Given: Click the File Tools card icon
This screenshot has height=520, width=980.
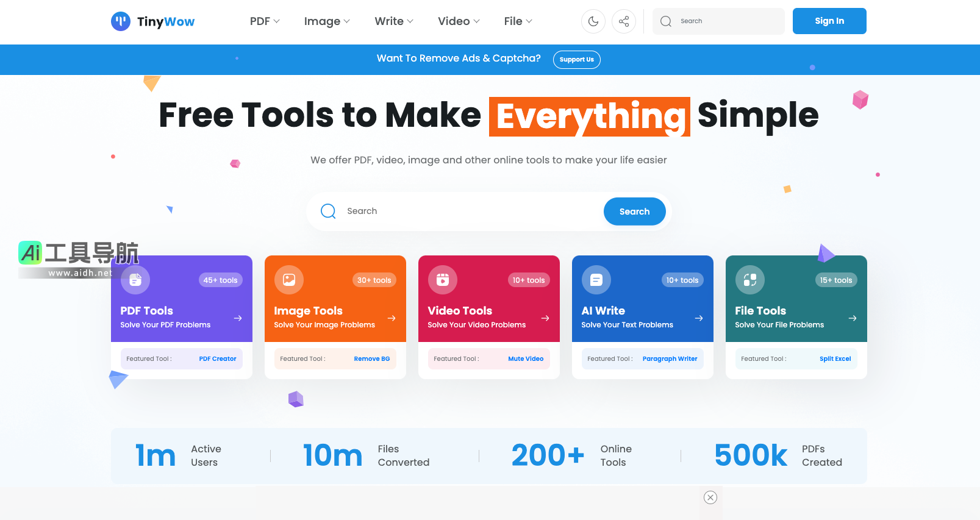Looking at the screenshot, I should [750, 280].
